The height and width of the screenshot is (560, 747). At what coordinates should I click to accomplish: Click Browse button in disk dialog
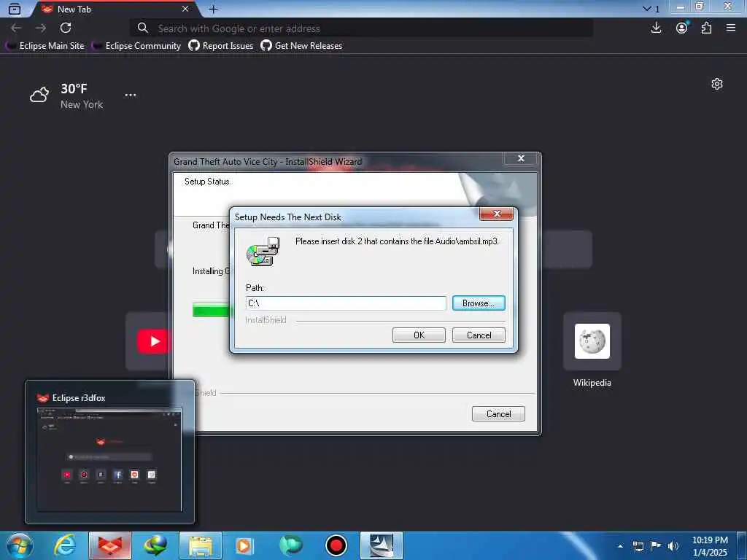click(x=479, y=303)
